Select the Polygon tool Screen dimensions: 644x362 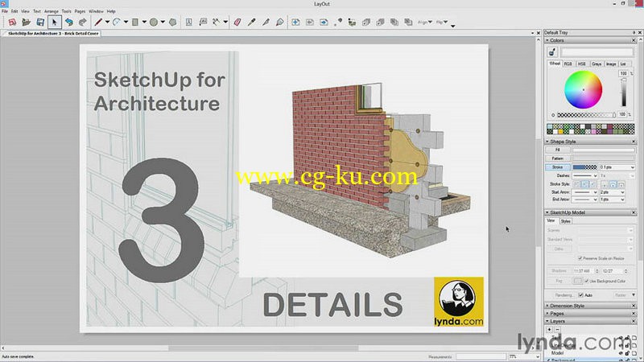[173, 23]
